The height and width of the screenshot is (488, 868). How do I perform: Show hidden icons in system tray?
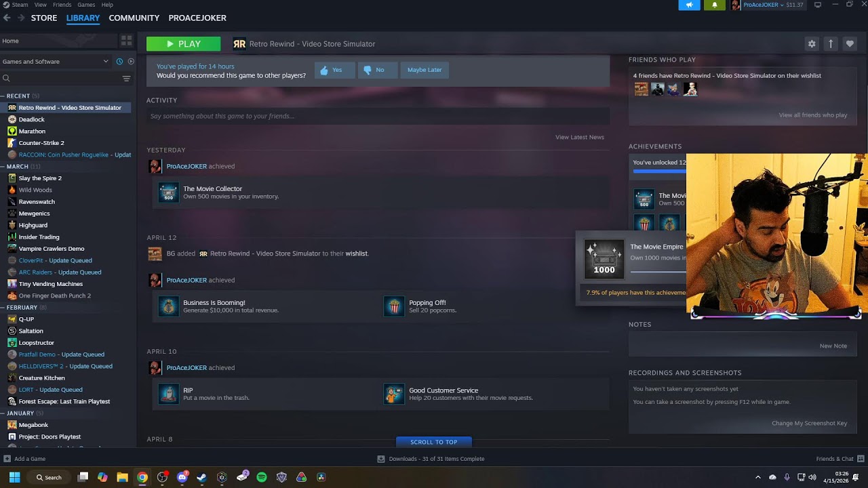tap(758, 477)
